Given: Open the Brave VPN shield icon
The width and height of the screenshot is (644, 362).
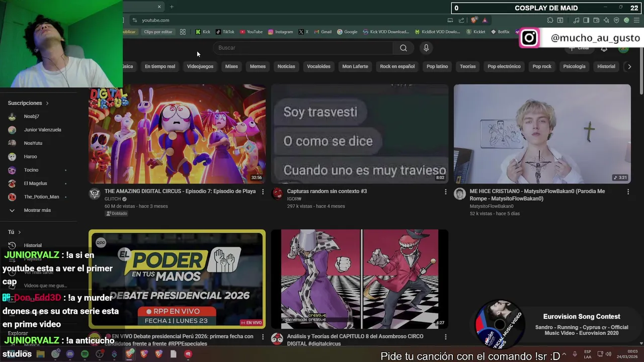Looking at the screenshot, I should [616, 20].
